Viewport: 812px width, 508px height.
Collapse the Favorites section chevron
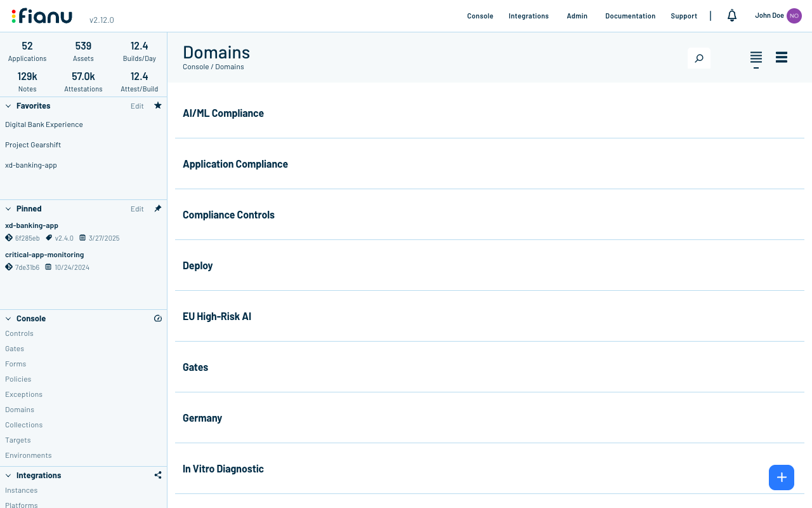coord(8,106)
